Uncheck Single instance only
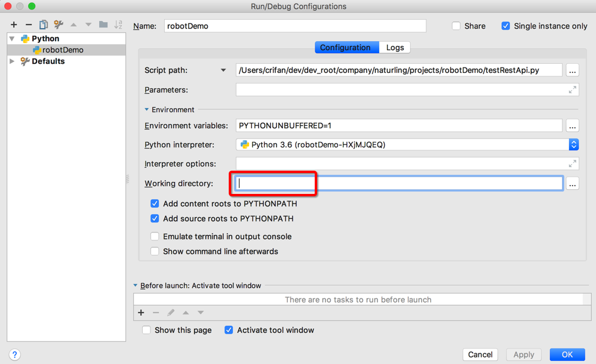The width and height of the screenshot is (596, 364). point(506,26)
